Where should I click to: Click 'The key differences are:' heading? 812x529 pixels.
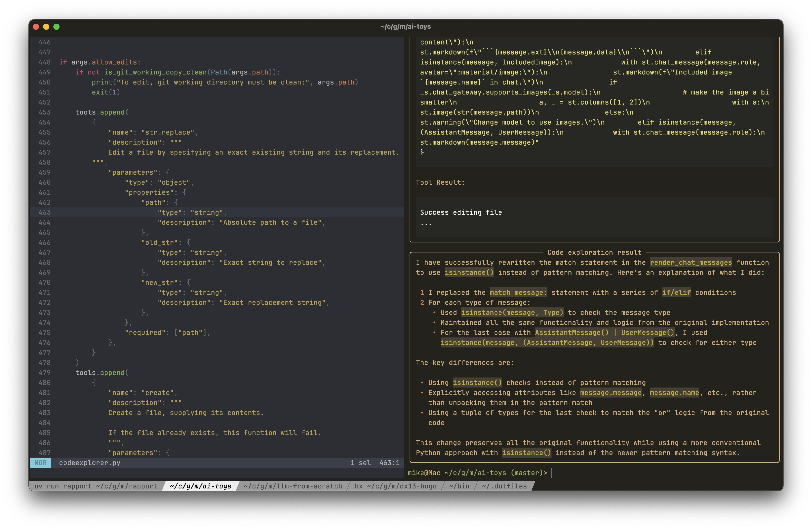465,363
